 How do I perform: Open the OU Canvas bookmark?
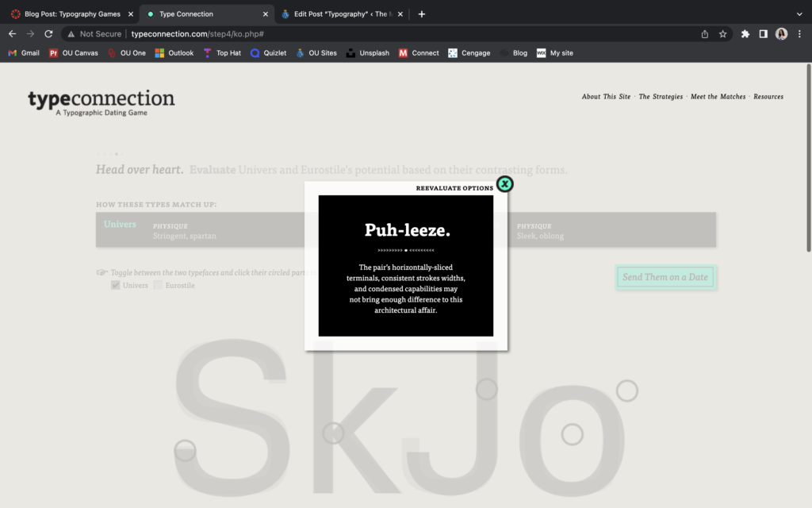click(74, 53)
